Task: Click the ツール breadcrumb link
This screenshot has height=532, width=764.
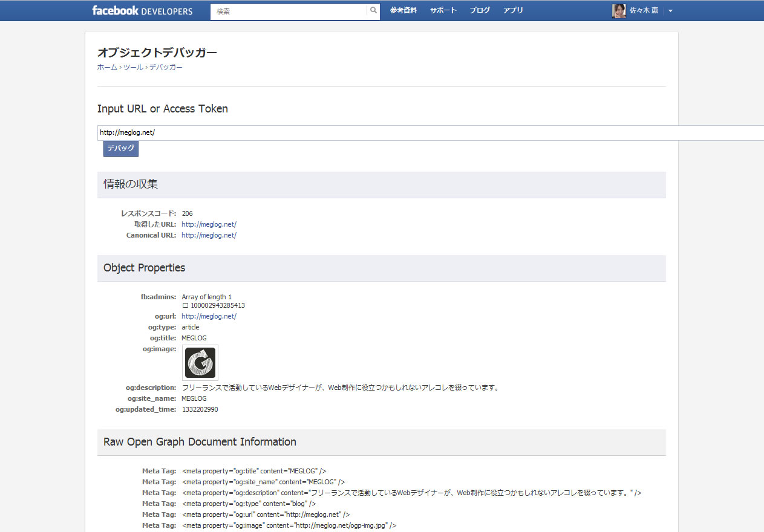Action: coord(132,67)
